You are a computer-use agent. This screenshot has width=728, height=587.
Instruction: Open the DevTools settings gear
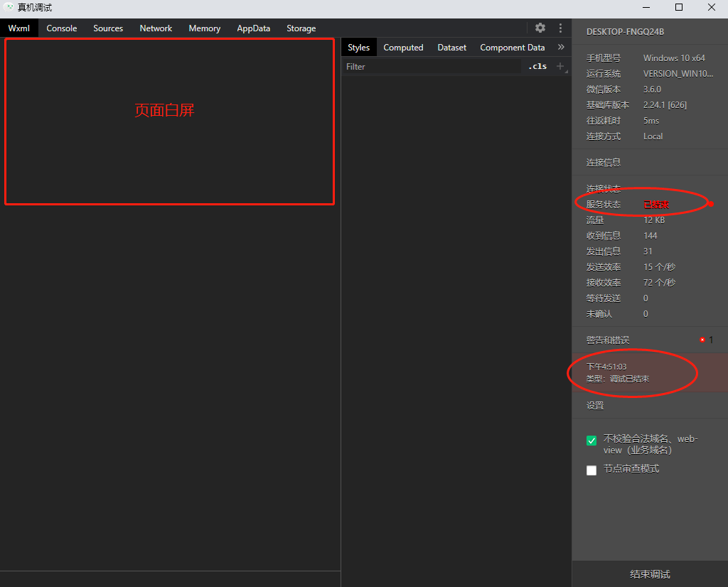click(540, 28)
